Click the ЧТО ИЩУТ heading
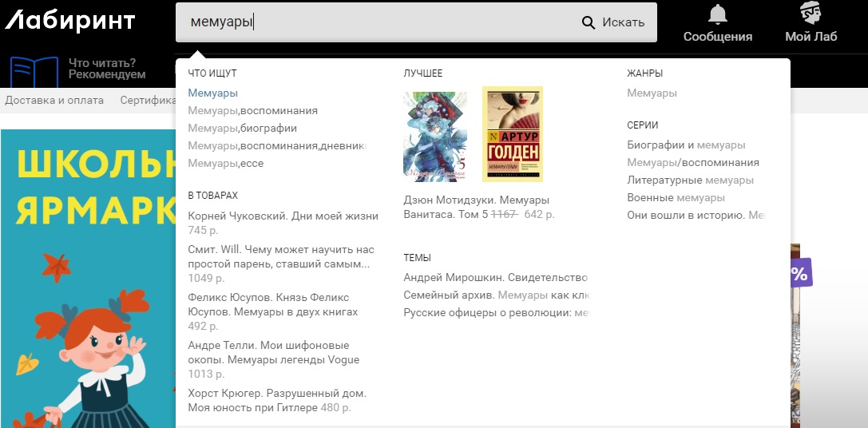 [x=212, y=73]
